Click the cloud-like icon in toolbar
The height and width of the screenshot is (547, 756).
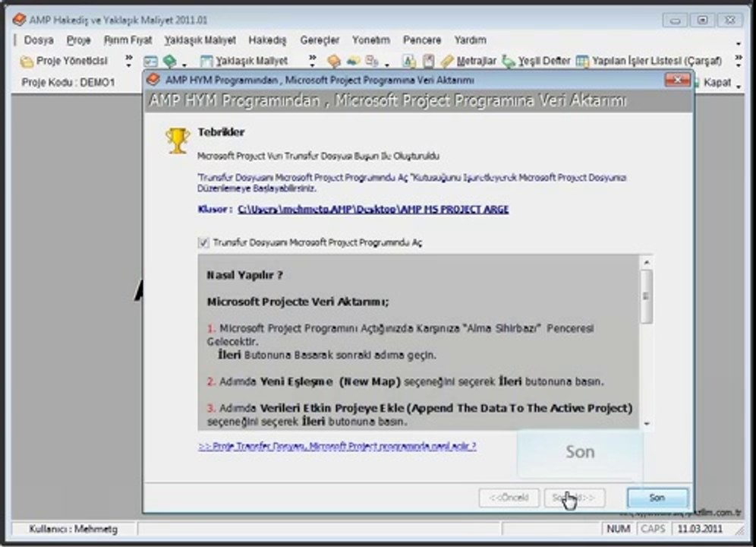click(354, 61)
